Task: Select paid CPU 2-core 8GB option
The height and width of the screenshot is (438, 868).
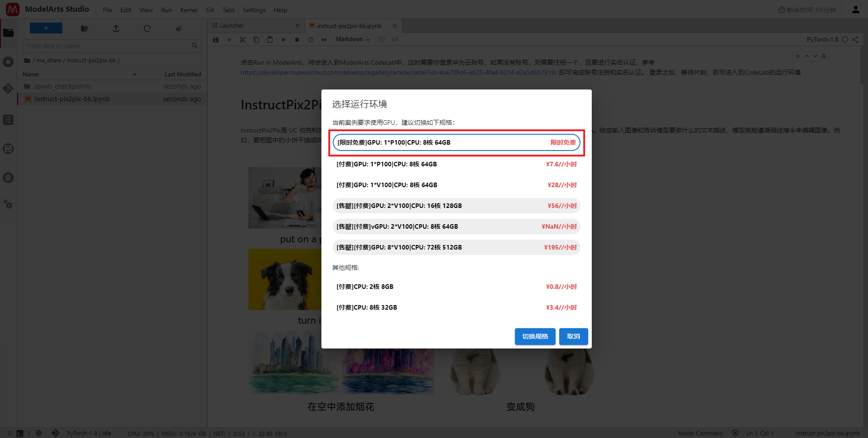Action: (x=457, y=287)
